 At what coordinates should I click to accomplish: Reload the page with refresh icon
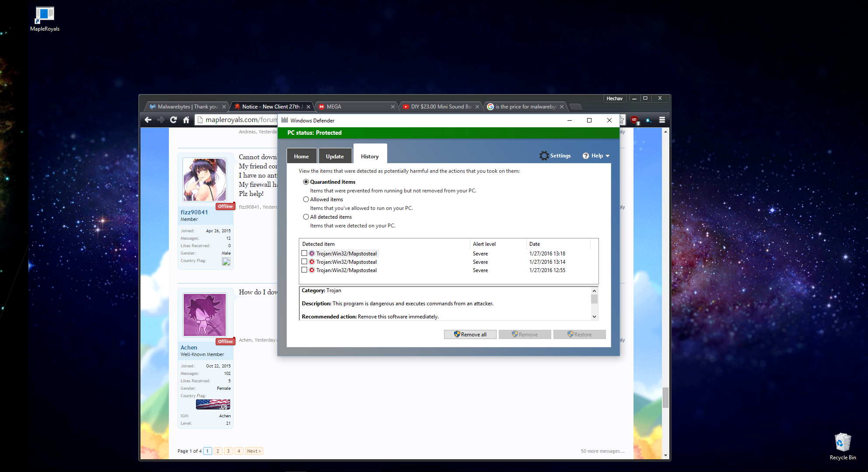pyautogui.click(x=173, y=119)
